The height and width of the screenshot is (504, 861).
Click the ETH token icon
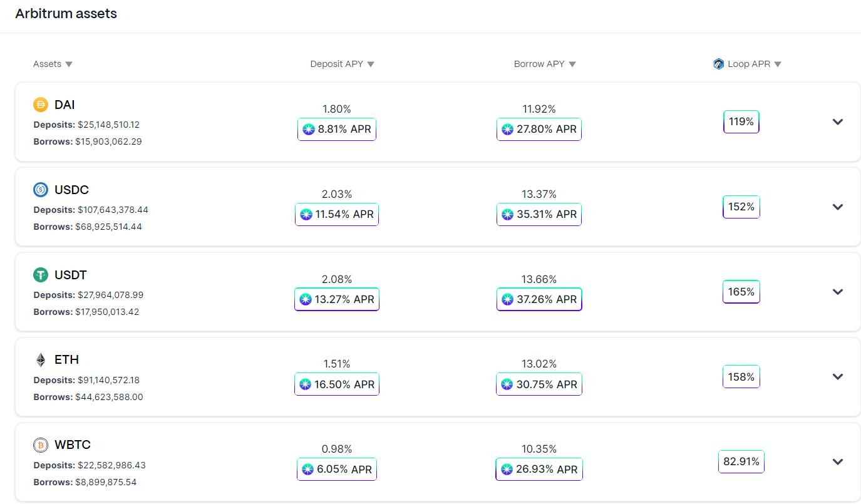click(41, 360)
